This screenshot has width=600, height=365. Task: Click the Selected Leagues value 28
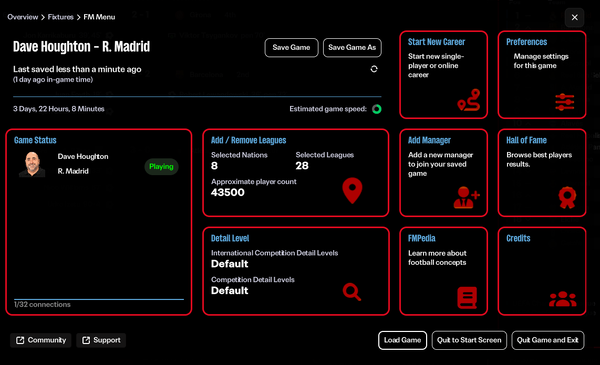pos(302,166)
